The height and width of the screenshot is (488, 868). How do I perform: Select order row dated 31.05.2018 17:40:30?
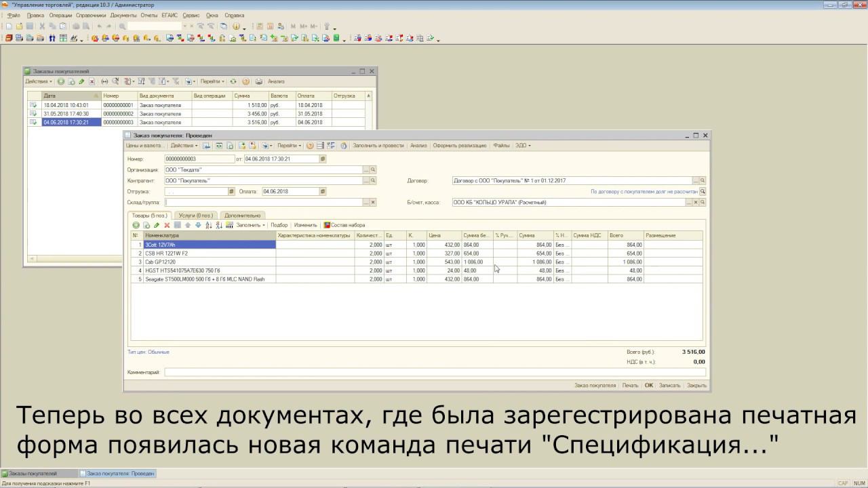(x=197, y=114)
